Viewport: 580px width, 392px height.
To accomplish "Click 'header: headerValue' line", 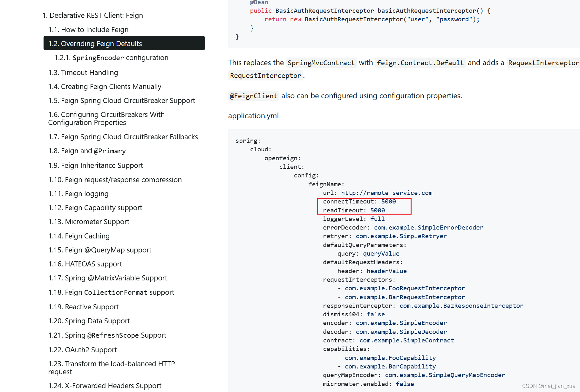I will click(x=372, y=271).
